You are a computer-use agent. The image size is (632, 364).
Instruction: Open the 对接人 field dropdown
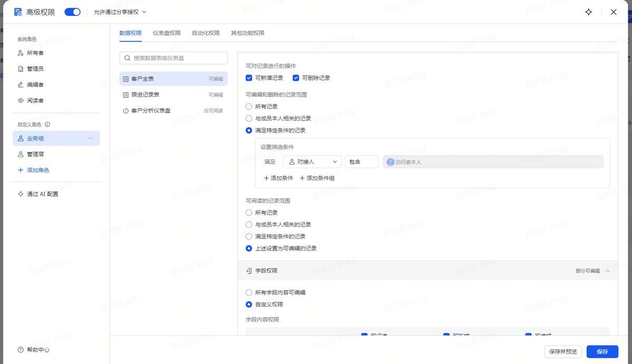(x=312, y=162)
